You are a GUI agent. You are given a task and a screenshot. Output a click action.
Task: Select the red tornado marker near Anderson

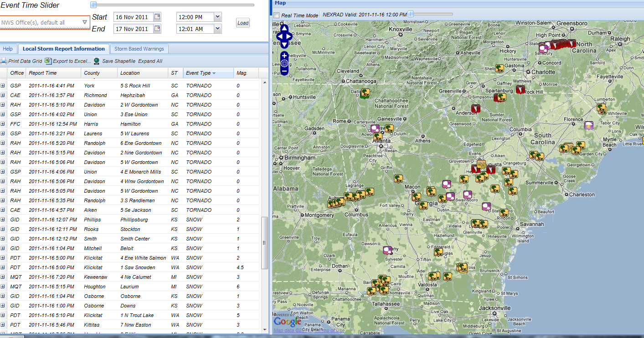click(x=476, y=108)
